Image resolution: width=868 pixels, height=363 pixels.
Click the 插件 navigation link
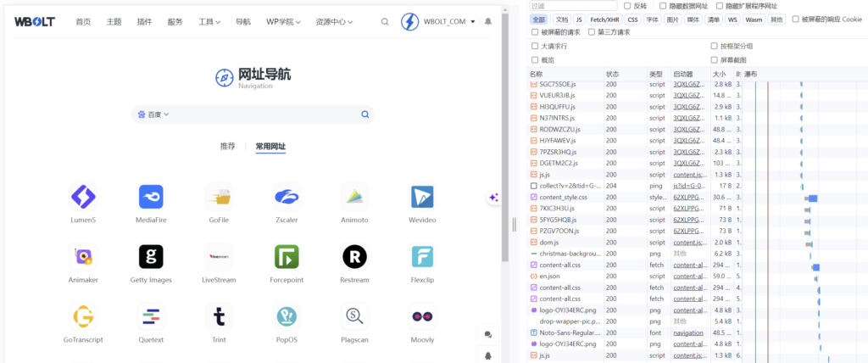tap(144, 22)
